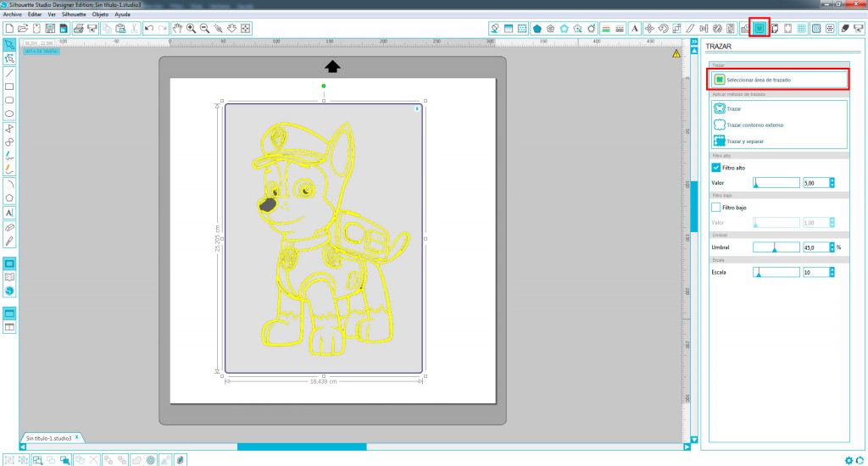Open the text style 'A' panel icon
Screen dimensions: 868x466
[x=634, y=28]
